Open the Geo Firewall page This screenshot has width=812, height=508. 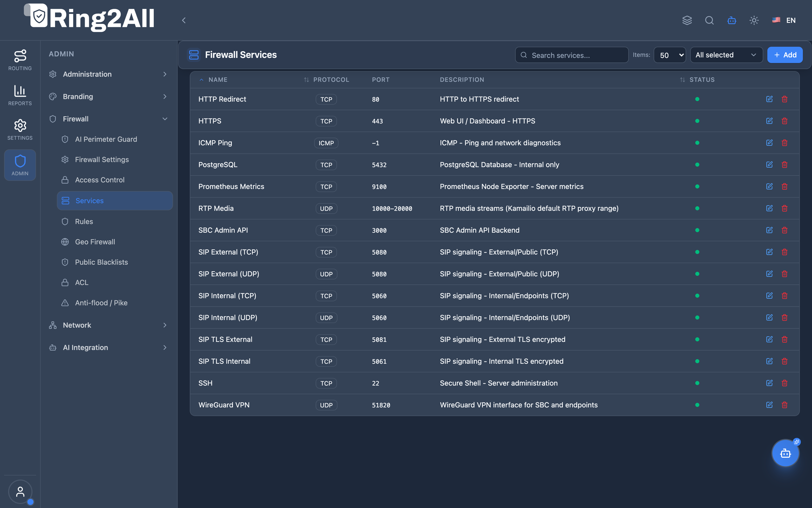click(115, 242)
